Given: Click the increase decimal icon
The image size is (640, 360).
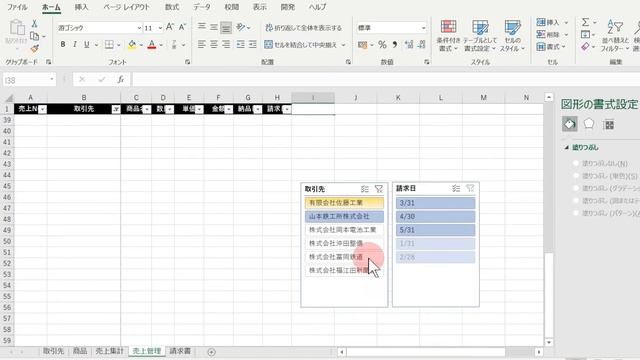Looking at the screenshot, I should coord(409,44).
